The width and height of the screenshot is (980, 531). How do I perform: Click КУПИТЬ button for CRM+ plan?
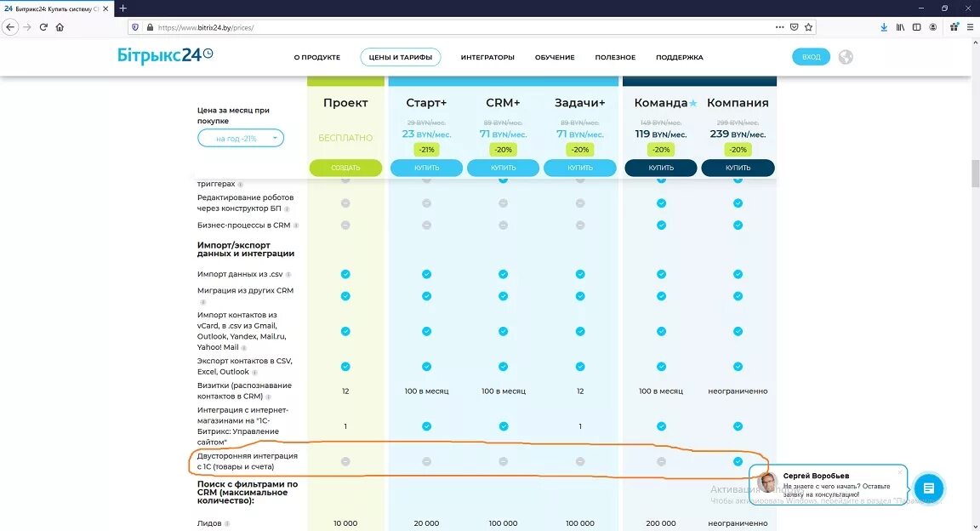coord(503,168)
